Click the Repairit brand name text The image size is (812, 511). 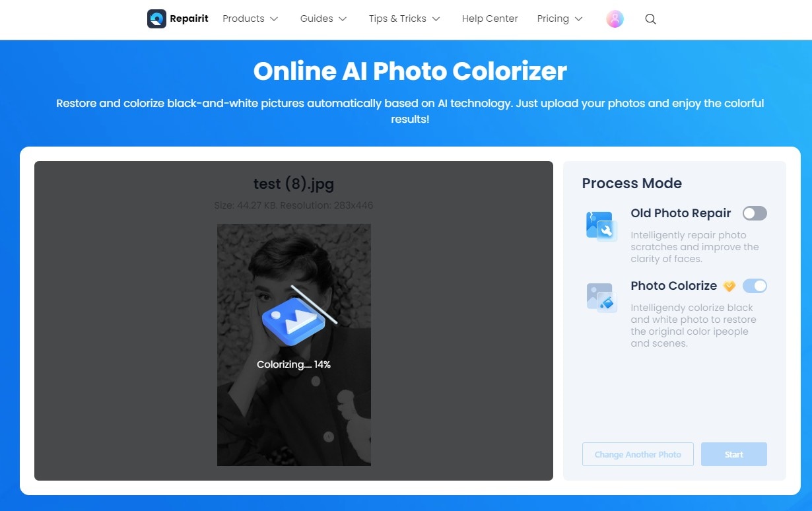coord(189,18)
